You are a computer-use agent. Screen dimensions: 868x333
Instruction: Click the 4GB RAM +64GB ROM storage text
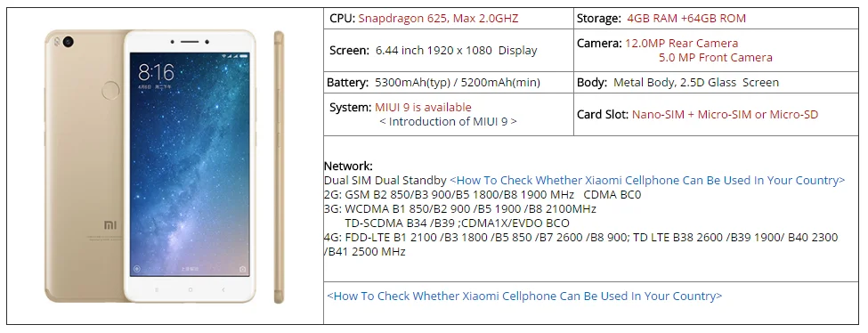686,19
